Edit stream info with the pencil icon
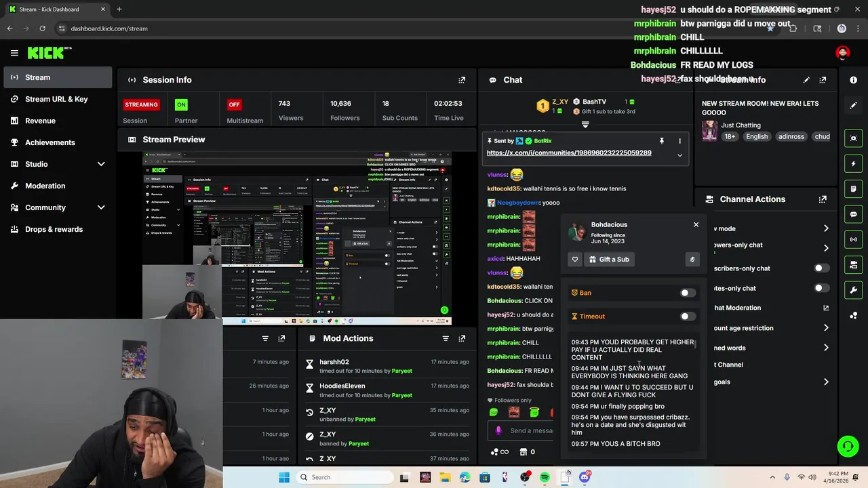 click(806, 80)
